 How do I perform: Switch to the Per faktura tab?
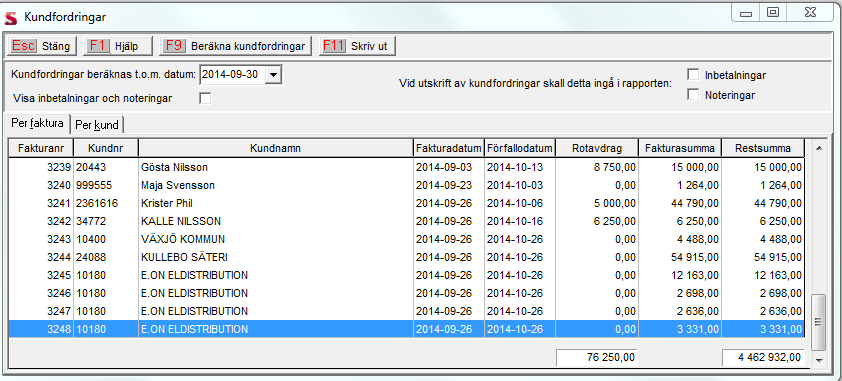click(37, 123)
